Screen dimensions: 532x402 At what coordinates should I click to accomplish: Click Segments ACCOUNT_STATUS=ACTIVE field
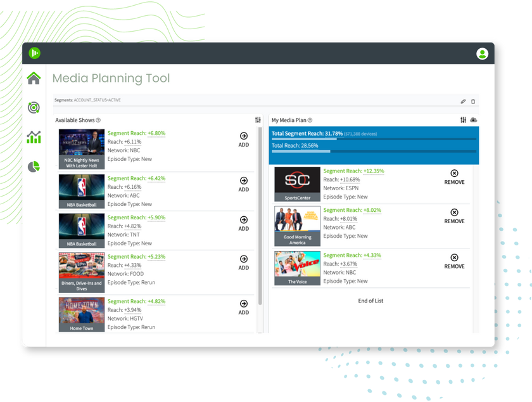(x=265, y=100)
